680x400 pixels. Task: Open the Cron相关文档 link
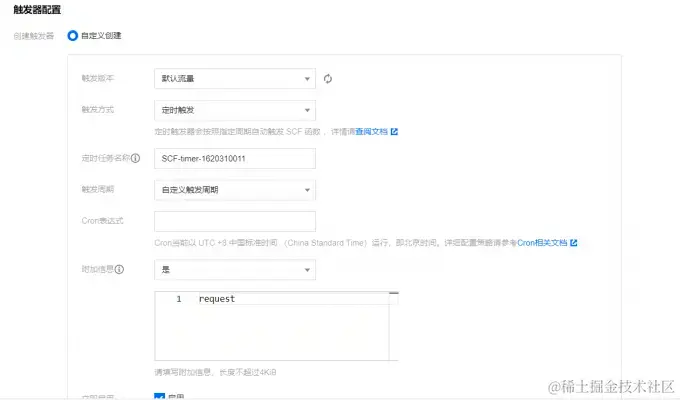tap(542, 243)
